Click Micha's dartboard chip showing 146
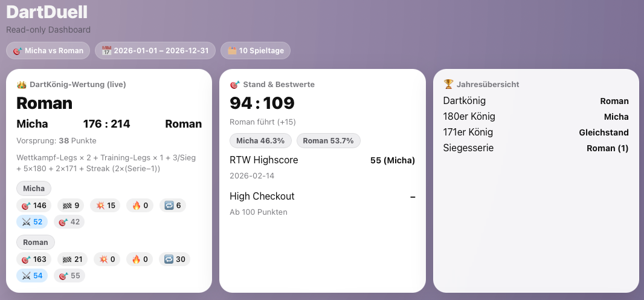Viewport: 644px width, 300px height. point(34,206)
